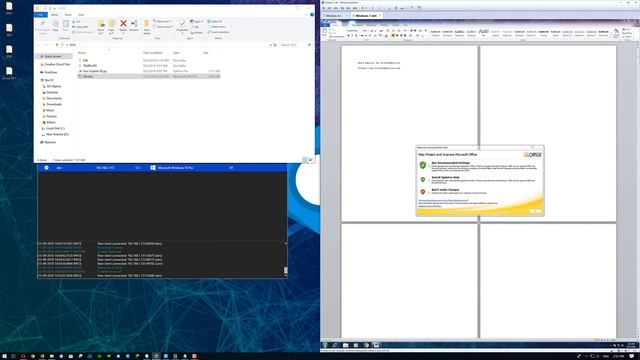Click OK in the Microsoft Office dialog
Image resolution: width=640 pixels, height=360 pixels.
(535, 211)
